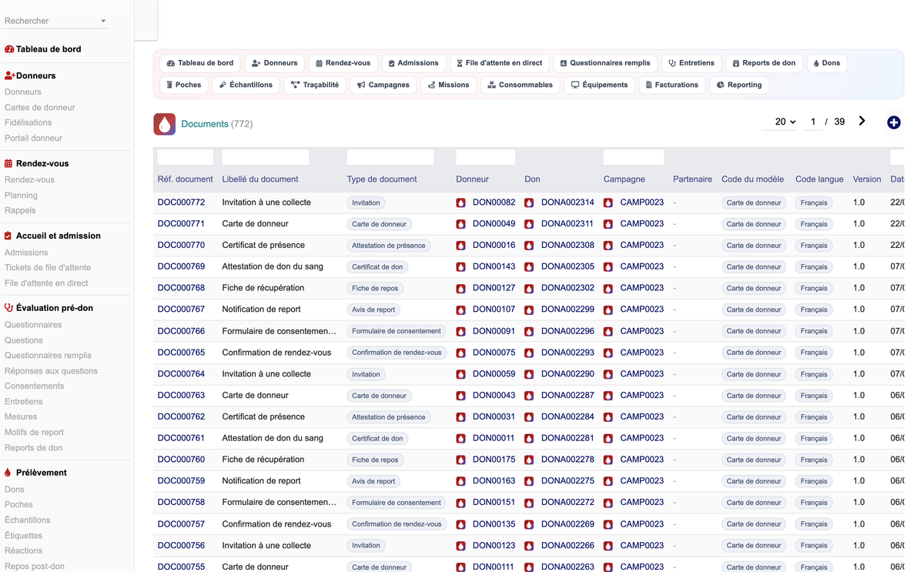Viewport: 924px width, 572px height.
Task: Click filter field above Réf. document
Action: click(x=186, y=158)
